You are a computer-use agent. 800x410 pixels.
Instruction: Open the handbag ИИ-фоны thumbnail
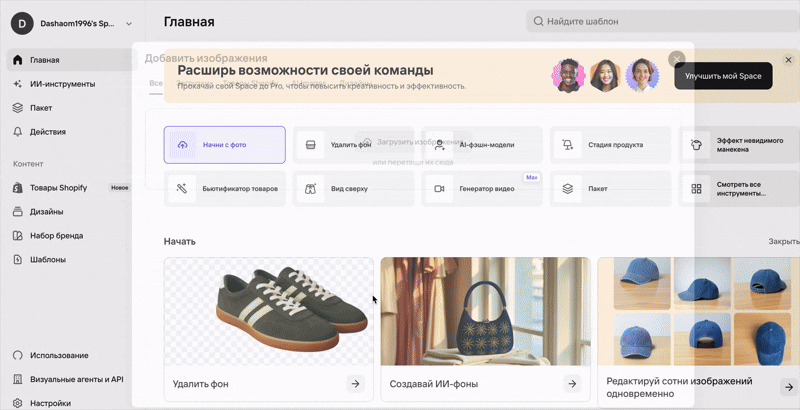click(486, 311)
